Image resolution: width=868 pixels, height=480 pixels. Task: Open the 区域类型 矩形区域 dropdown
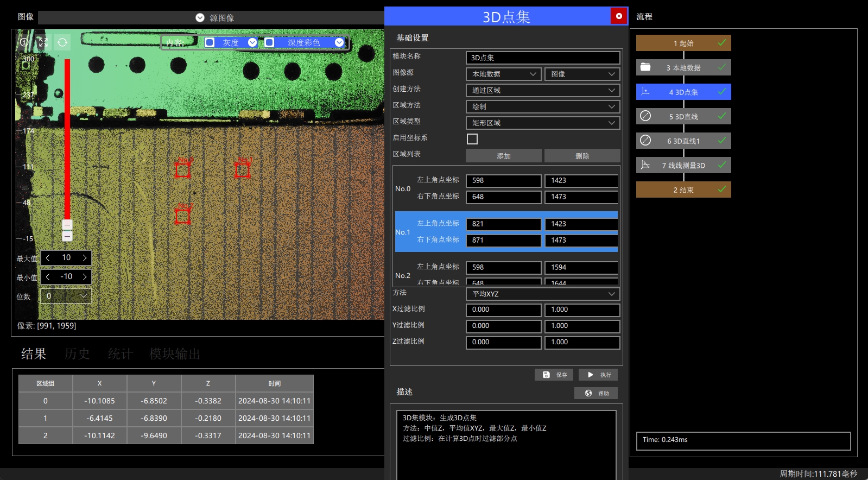[x=543, y=123]
